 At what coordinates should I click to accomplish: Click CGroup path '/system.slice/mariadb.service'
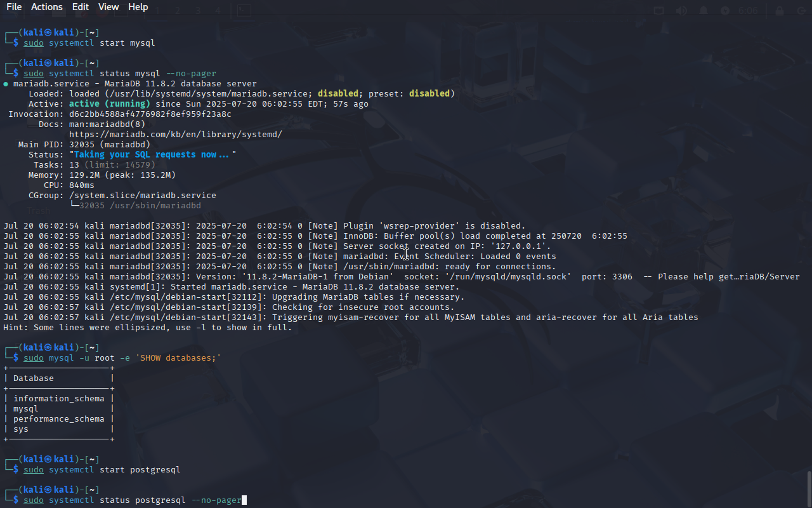(143, 196)
